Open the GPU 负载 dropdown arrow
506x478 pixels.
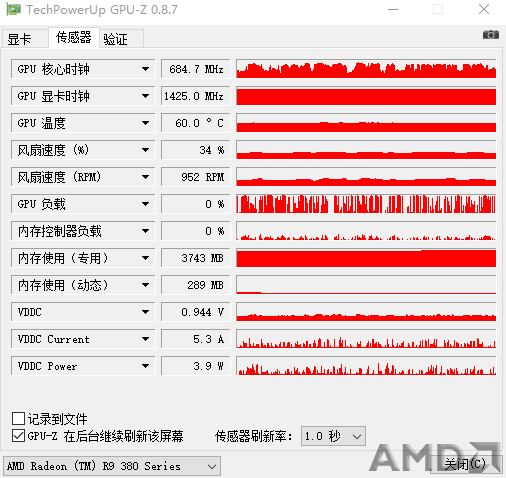(145, 204)
